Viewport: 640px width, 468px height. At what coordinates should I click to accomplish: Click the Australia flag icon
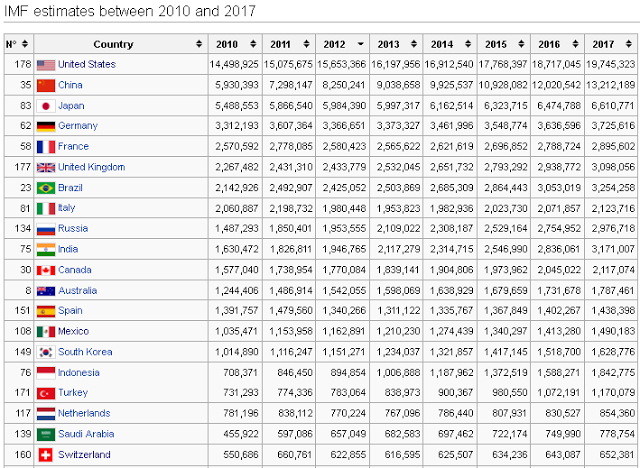(46, 291)
